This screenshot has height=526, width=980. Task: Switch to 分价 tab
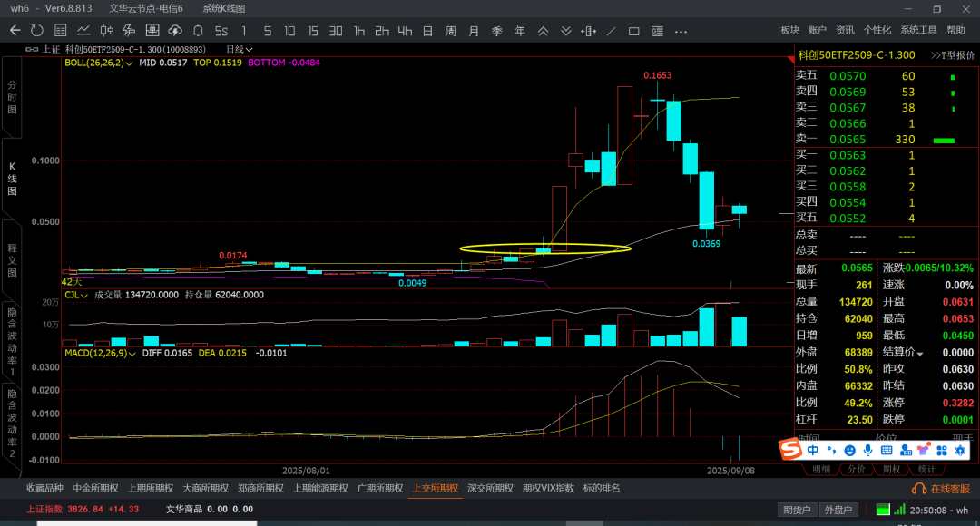click(857, 469)
